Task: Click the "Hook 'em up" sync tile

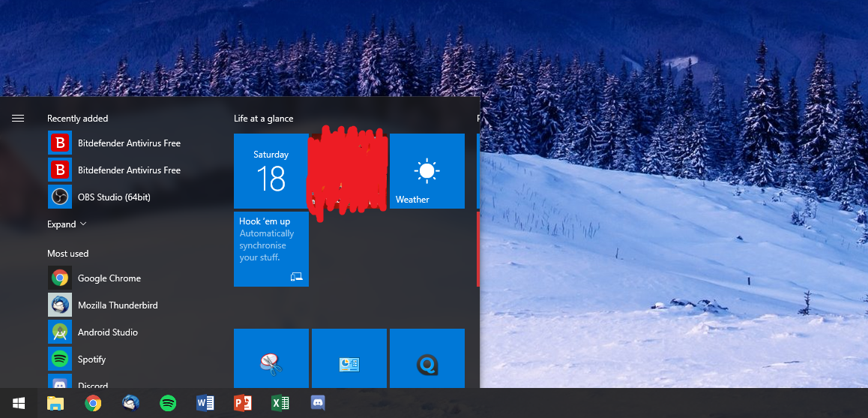Action: tap(271, 248)
